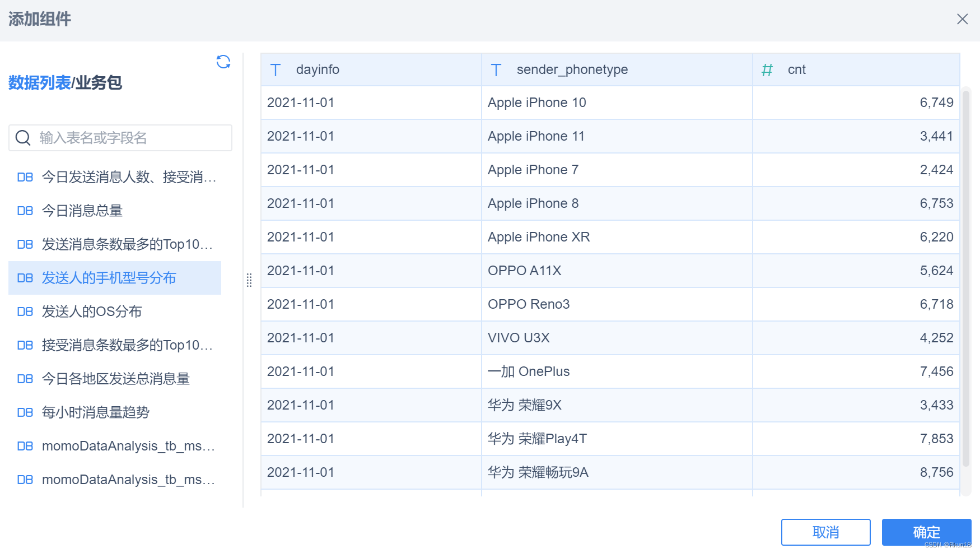Select the 今日各地区发送总消息量 table

coord(115,379)
